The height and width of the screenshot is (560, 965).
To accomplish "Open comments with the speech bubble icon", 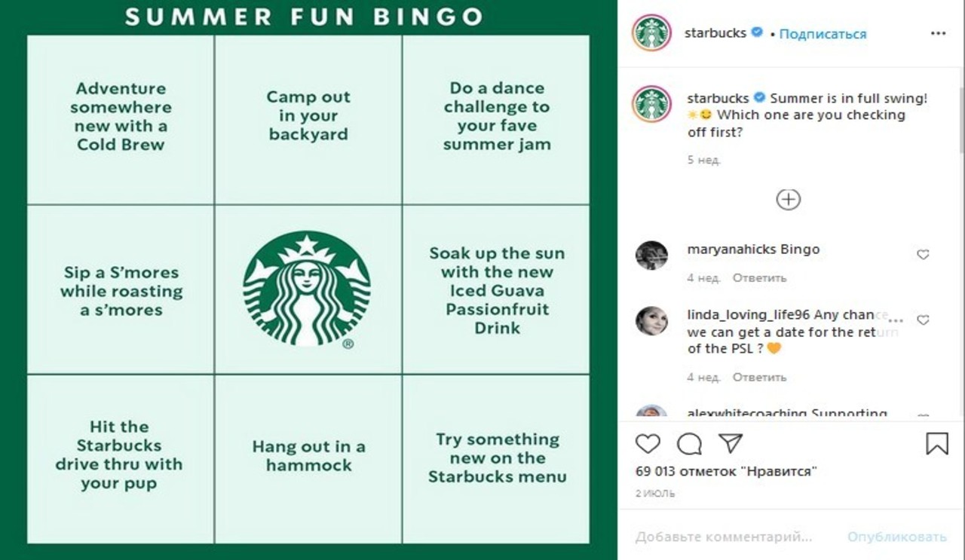I will [x=689, y=444].
